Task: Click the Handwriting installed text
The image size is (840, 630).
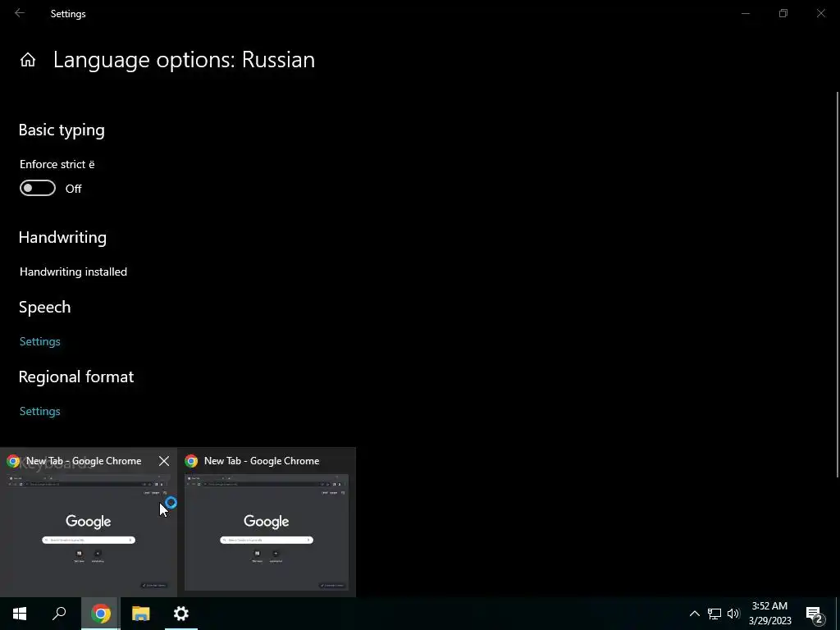Action: [73, 272]
